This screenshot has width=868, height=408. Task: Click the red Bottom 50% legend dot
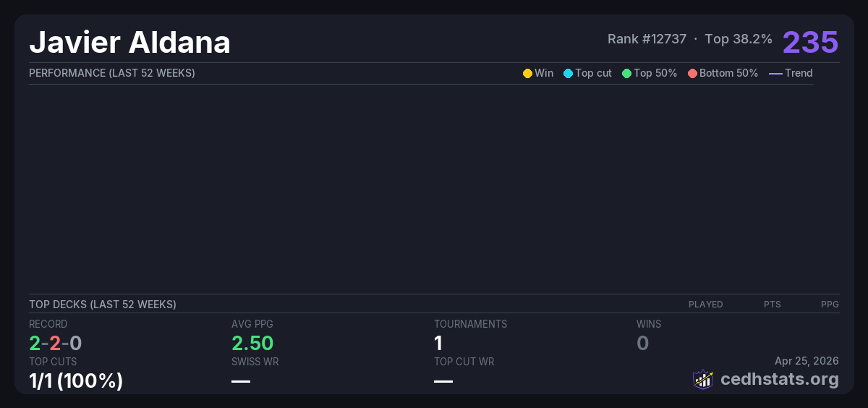(x=692, y=73)
